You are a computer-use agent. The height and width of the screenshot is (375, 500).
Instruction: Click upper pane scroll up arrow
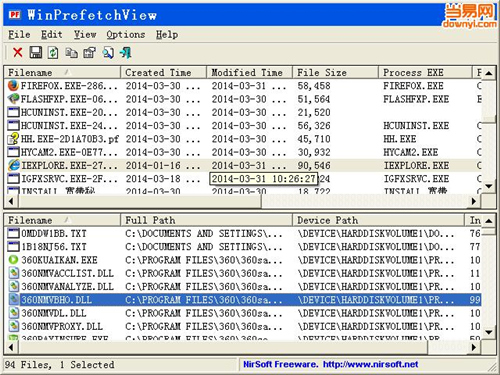pyautogui.click(x=489, y=73)
